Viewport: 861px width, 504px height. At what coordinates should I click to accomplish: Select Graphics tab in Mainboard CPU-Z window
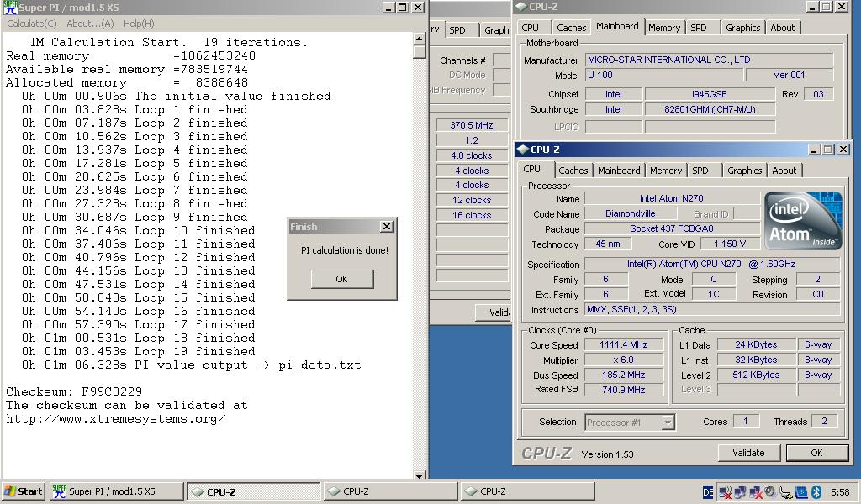point(743,28)
